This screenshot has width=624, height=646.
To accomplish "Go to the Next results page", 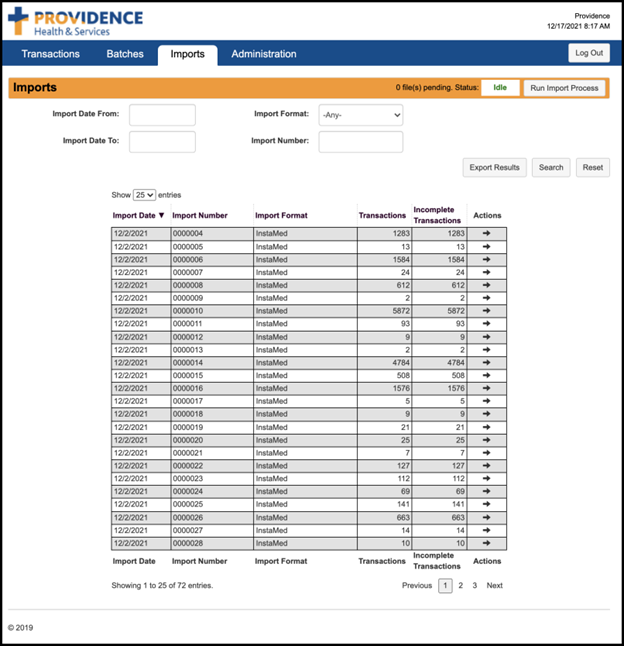I will click(494, 585).
